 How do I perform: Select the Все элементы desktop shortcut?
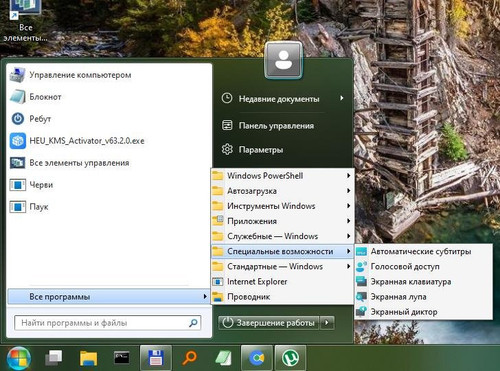pyautogui.click(x=25, y=21)
